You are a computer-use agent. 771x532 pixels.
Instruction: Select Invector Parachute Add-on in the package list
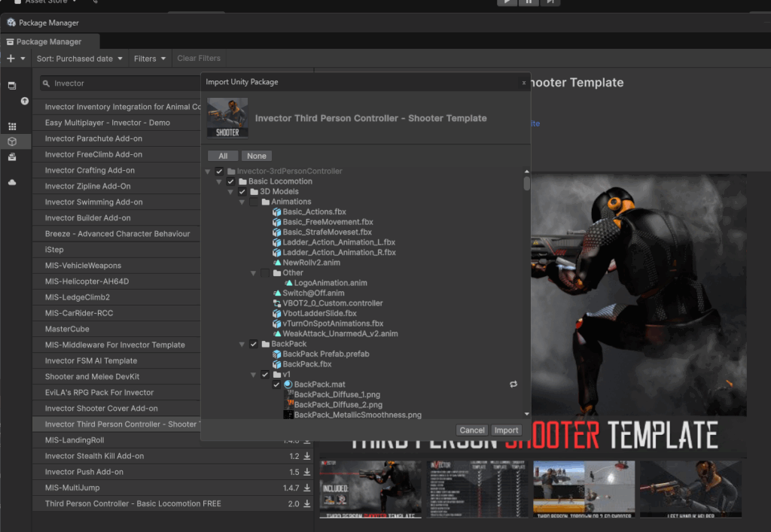(x=117, y=138)
